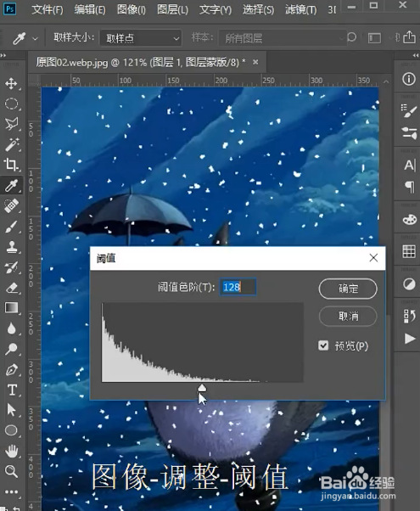Select the Ellipse shape tool

(x=11, y=430)
